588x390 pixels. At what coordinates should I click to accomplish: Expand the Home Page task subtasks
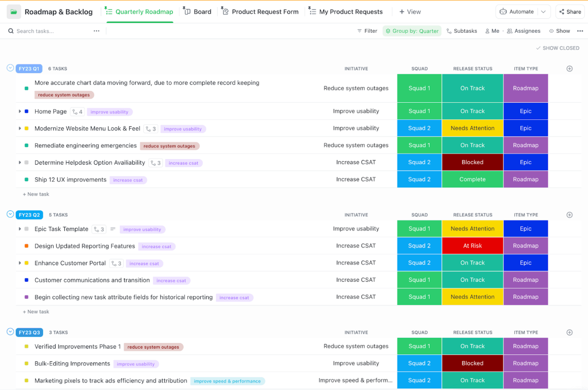[x=20, y=111]
